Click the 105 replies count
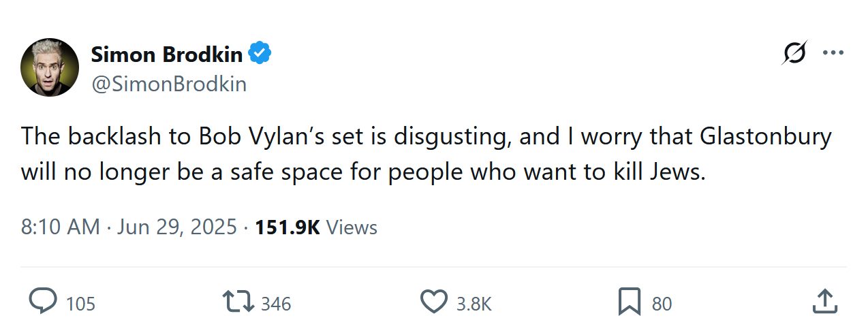Image resolution: width=868 pixels, height=333 pixels. point(81,304)
